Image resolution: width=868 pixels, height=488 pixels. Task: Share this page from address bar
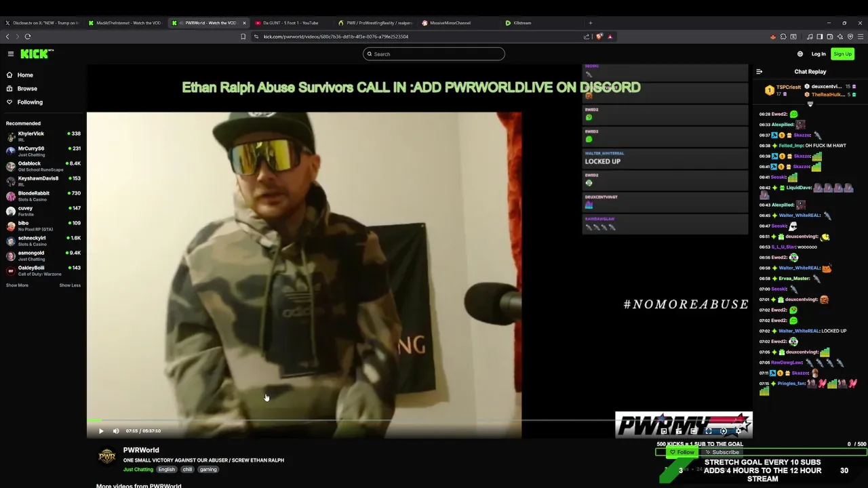tap(587, 37)
